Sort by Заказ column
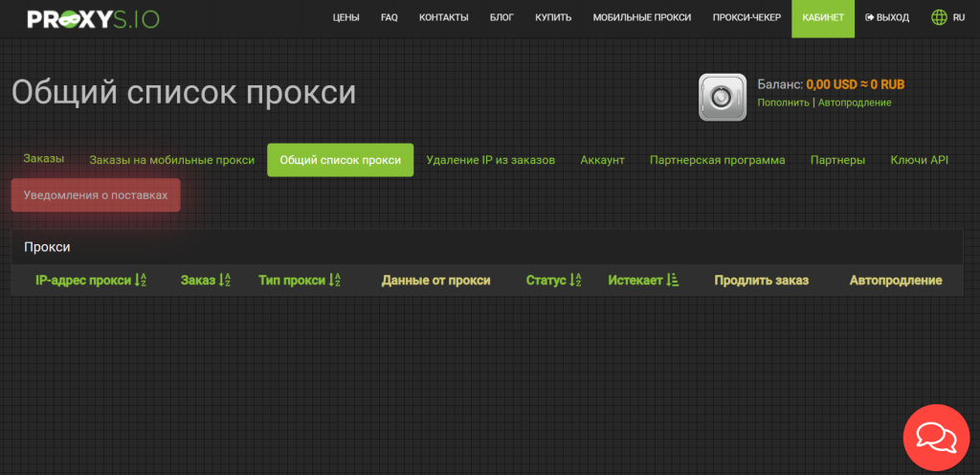 point(205,281)
